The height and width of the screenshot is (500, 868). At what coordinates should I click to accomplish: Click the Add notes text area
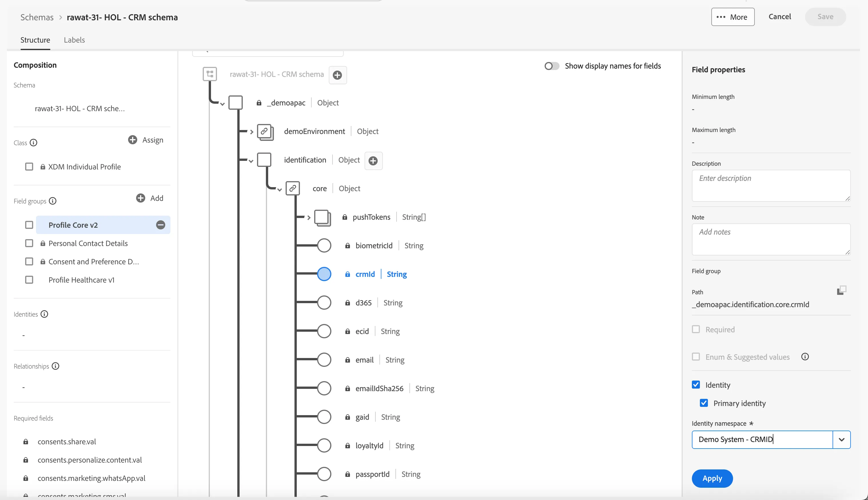[x=771, y=239]
